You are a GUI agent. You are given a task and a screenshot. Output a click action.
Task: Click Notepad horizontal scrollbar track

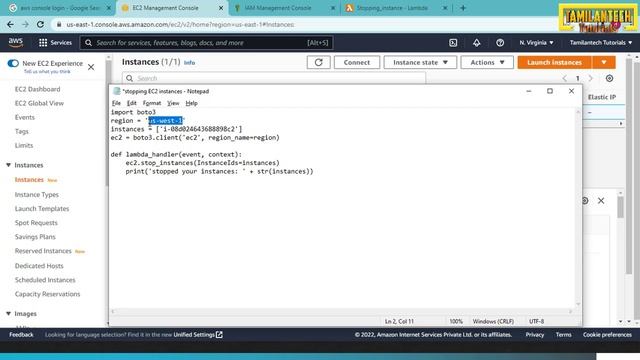342,311
